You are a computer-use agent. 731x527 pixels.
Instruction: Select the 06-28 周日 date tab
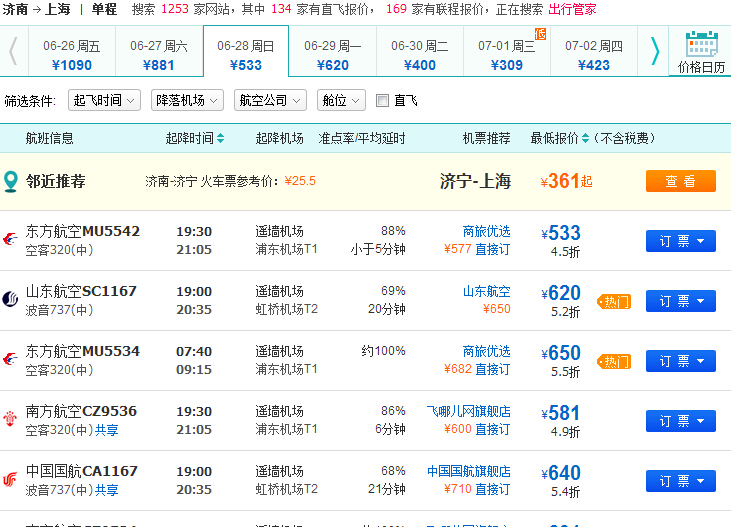pyautogui.click(x=246, y=51)
